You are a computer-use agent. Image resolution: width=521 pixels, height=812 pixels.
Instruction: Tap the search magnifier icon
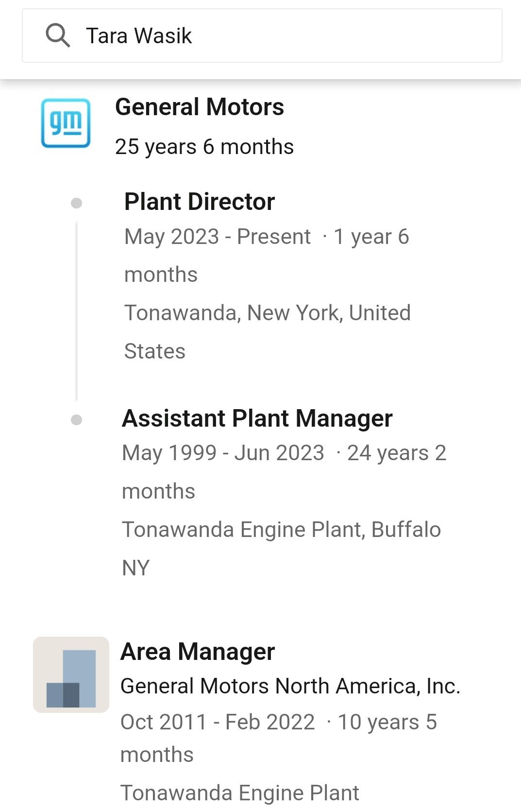(58, 36)
